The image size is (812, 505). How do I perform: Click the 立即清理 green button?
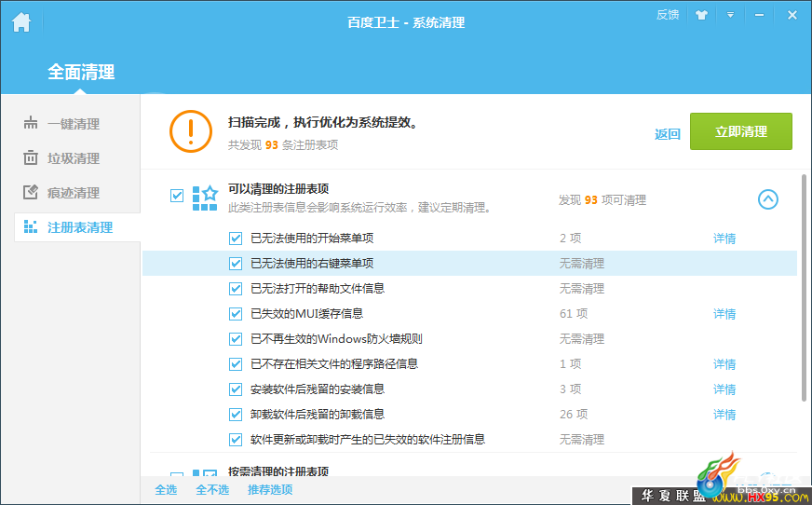coord(740,131)
